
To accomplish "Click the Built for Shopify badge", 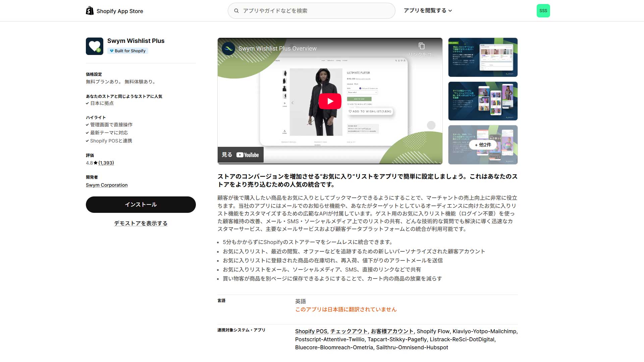I will click(x=128, y=51).
